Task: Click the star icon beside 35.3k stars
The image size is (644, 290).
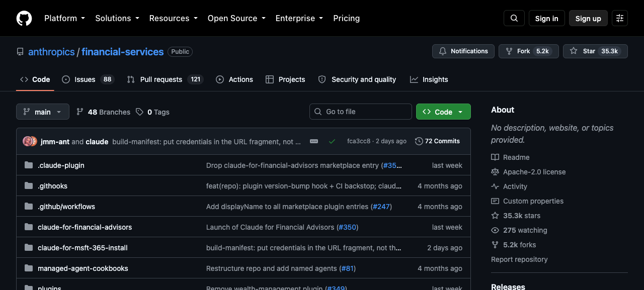Action: coord(495,216)
